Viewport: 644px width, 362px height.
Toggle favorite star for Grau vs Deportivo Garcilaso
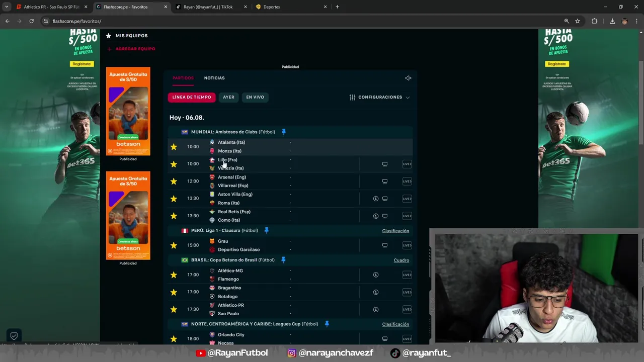click(174, 245)
